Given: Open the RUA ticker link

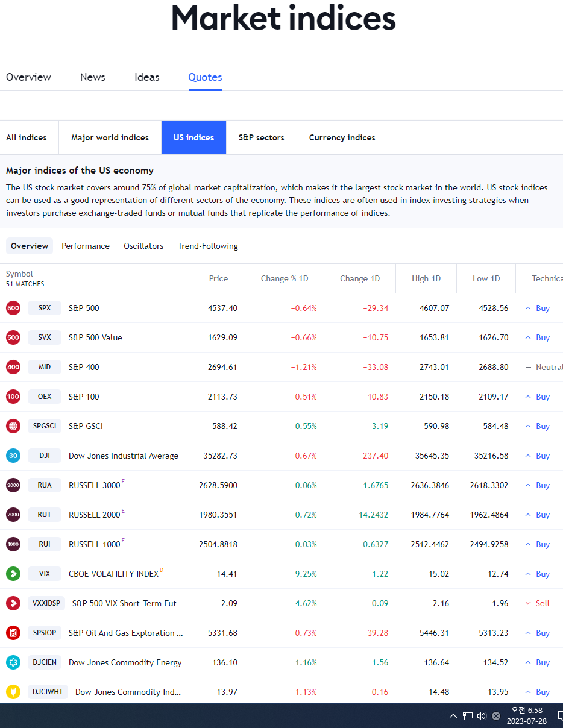Looking at the screenshot, I should [45, 485].
